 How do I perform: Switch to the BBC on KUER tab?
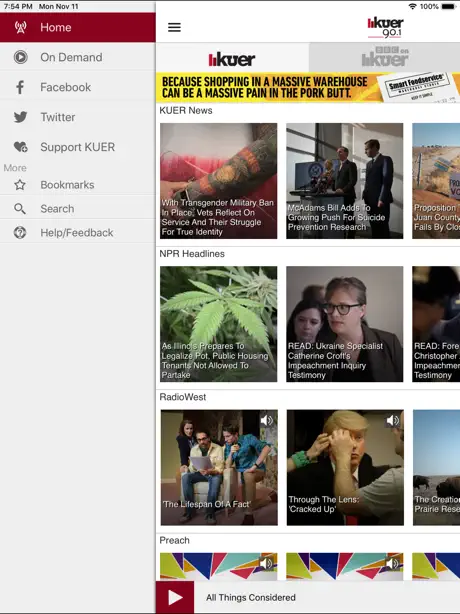pos(384,58)
